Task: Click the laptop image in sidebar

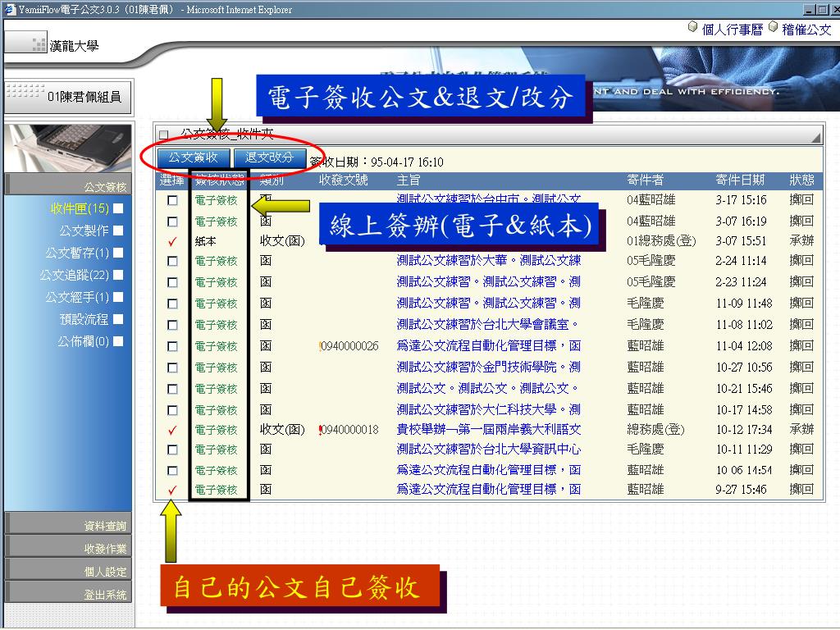Action: coord(68,148)
